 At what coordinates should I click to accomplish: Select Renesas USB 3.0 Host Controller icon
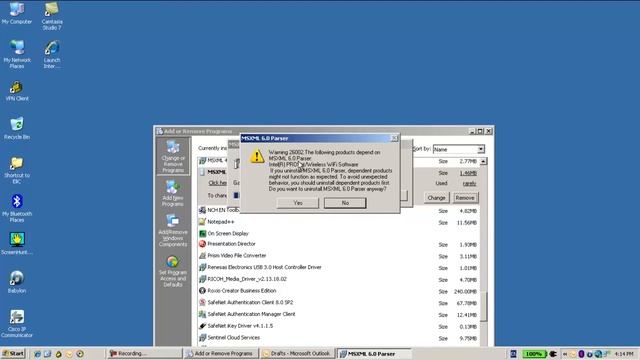pos(202,267)
